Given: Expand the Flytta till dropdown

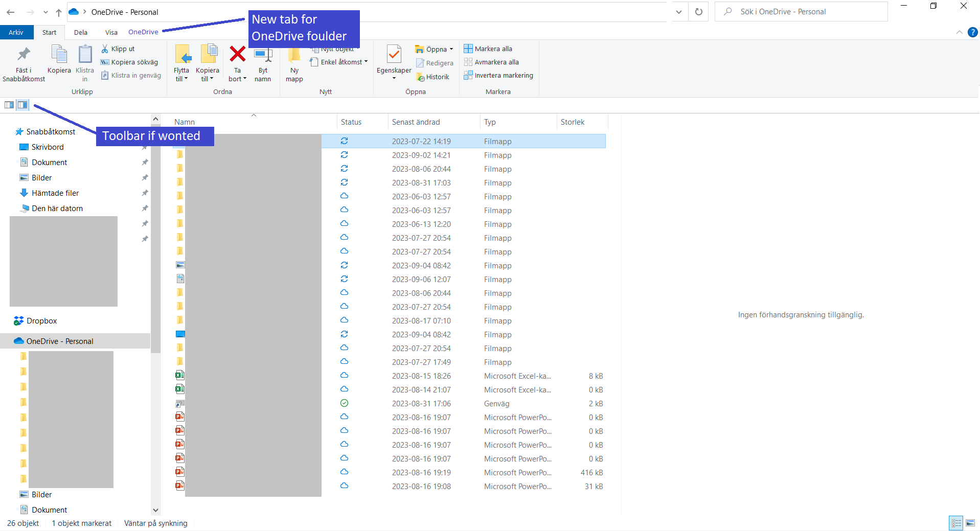Looking at the screenshot, I should (181, 62).
